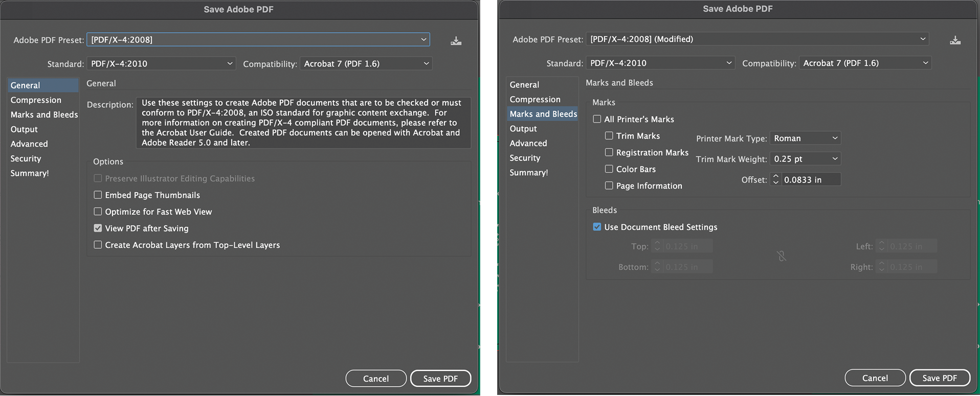Select General section in the right dialog
Screen dimensions: 980x396
[x=543, y=85]
